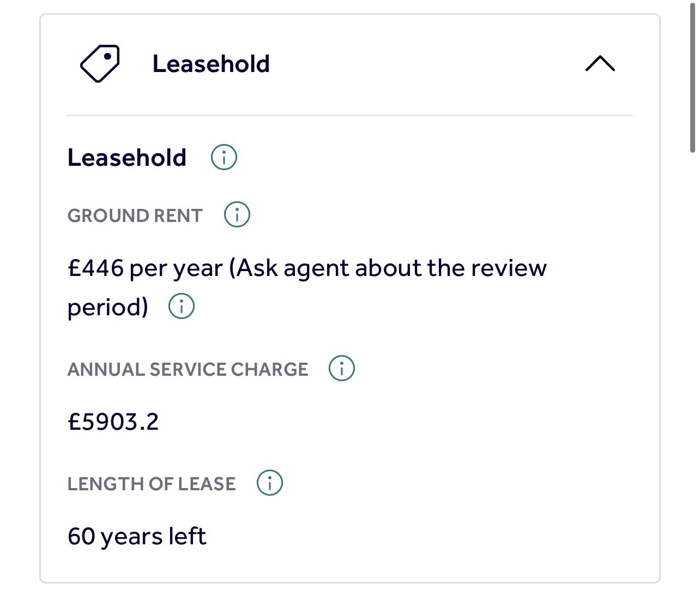Screen dimensions: 700x595
Task: Click the price tag icon in header
Action: (100, 64)
